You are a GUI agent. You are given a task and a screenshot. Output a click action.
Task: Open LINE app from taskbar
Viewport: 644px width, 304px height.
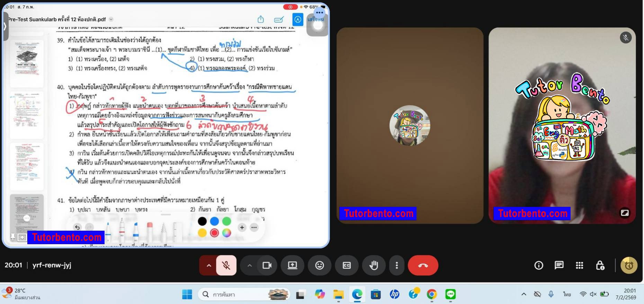(450, 294)
